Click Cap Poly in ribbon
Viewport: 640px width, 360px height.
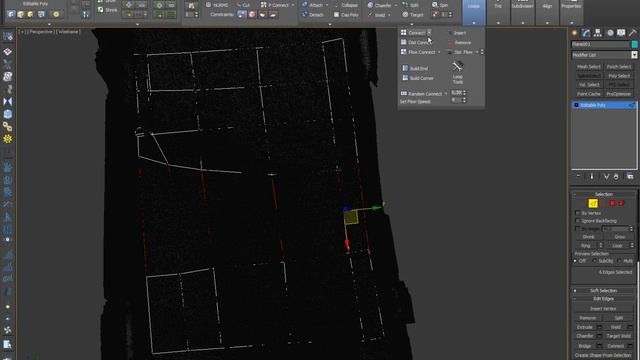tap(346, 15)
